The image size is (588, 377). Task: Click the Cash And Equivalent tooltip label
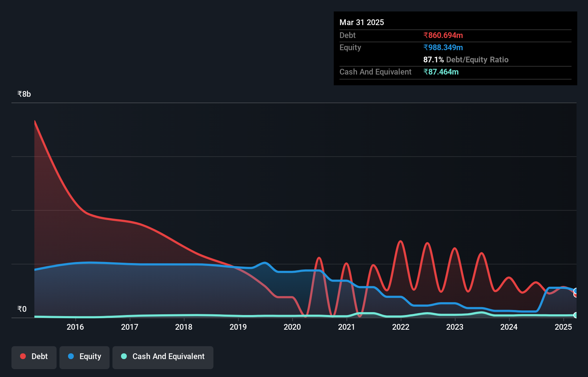[375, 72]
